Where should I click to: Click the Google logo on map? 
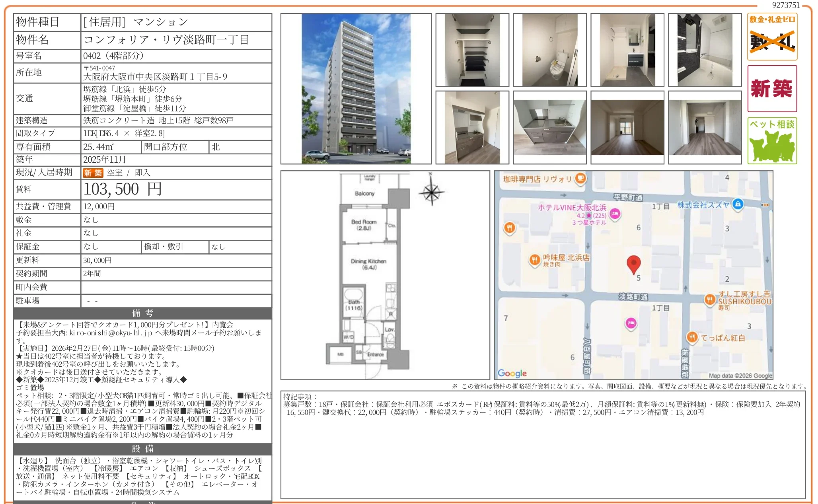[x=512, y=373]
